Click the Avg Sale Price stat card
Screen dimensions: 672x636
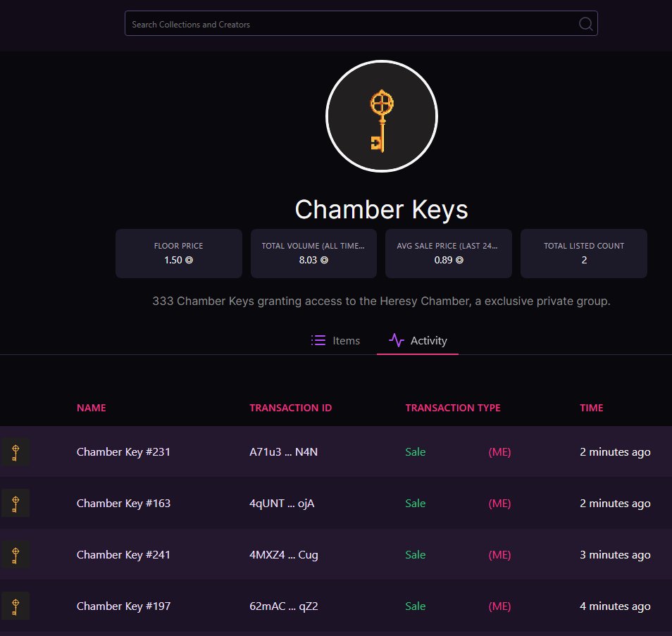point(449,254)
